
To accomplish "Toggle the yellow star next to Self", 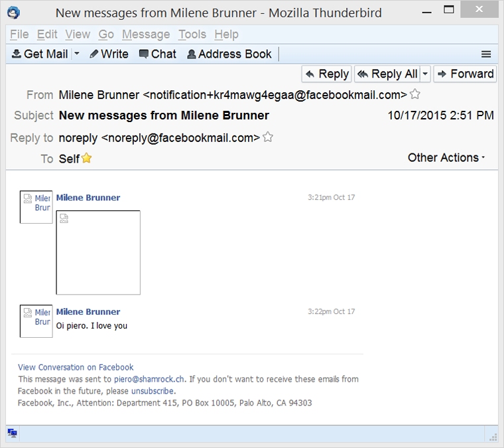I will 86,158.
